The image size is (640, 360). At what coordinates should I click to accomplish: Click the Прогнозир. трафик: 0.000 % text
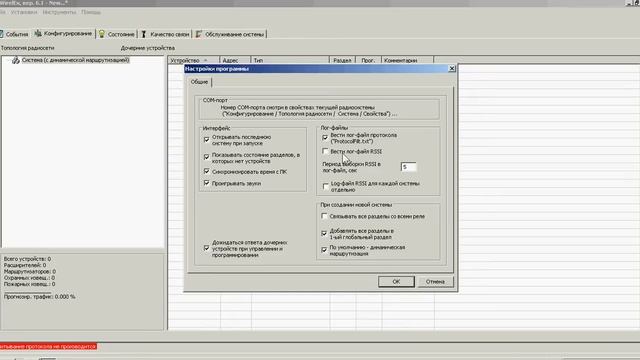[x=40, y=297]
